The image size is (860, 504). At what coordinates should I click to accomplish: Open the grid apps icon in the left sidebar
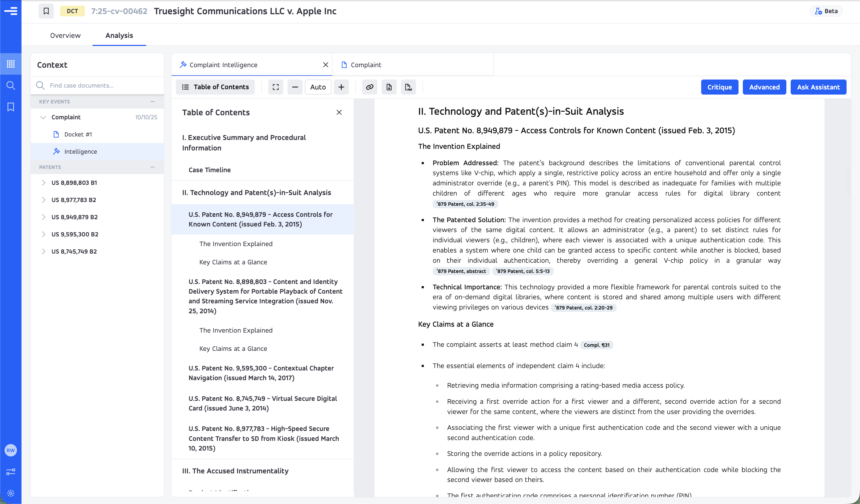tap(10, 64)
